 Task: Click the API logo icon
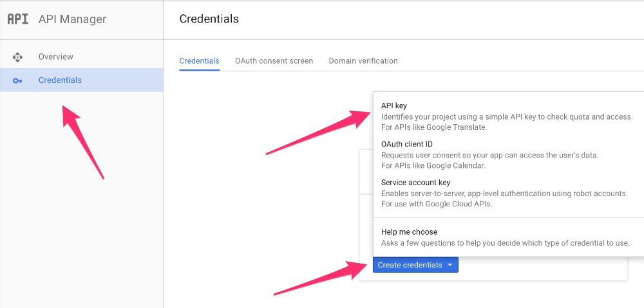coord(18,19)
